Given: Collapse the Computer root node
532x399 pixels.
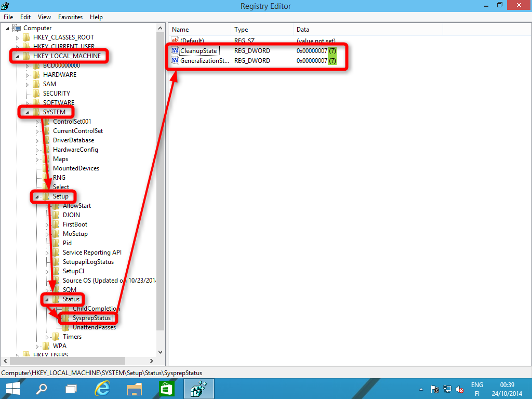Looking at the screenshot, I should (x=7, y=29).
